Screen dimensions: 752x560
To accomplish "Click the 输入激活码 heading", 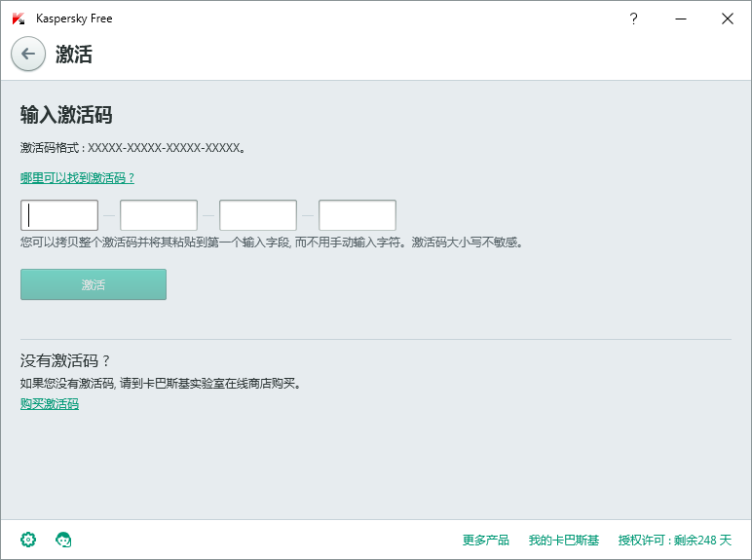I will pyautogui.click(x=66, y=116).
